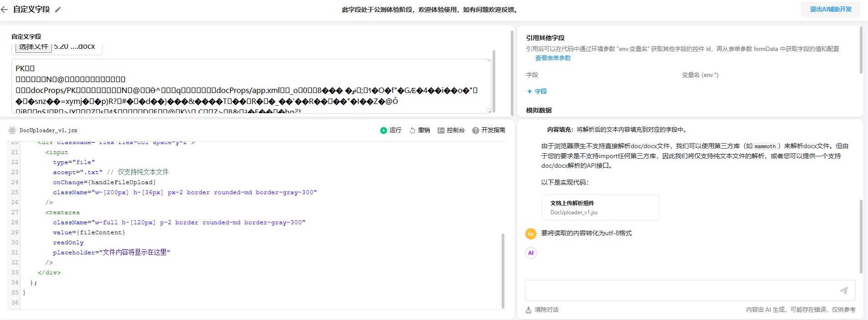Run the code with the 运行 button

tap(390, 130)
